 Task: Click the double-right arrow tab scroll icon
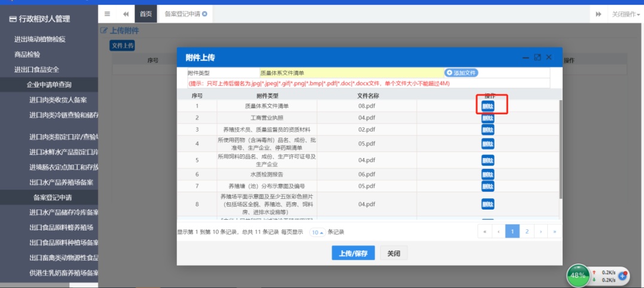tap(597, 14)
